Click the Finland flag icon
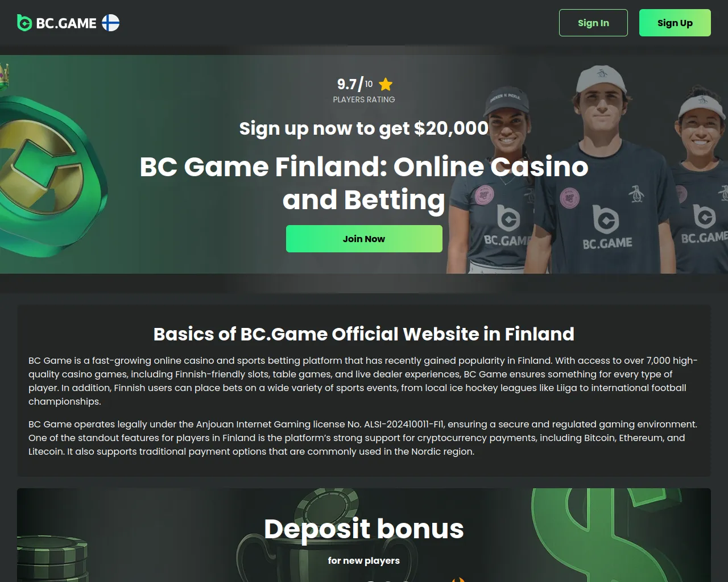This screenshot has height=582, width=728. click(x=110, y=23)
